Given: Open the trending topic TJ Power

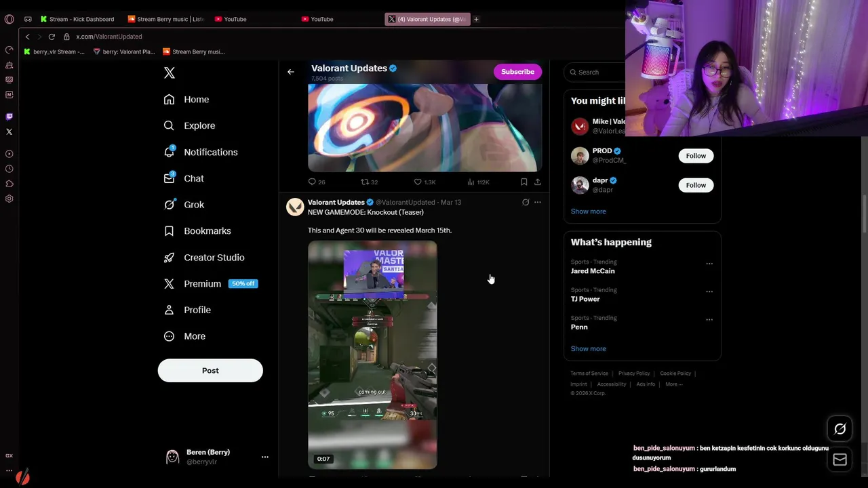Looking at the screenshot, I should (585, 299).
